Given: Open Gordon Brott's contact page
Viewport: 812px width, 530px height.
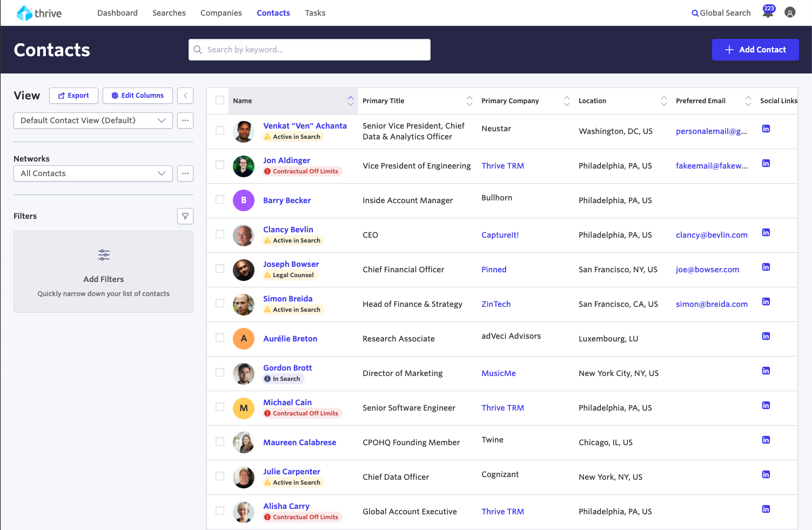Looking at the screenshot, I should click(x=287, y=368).
